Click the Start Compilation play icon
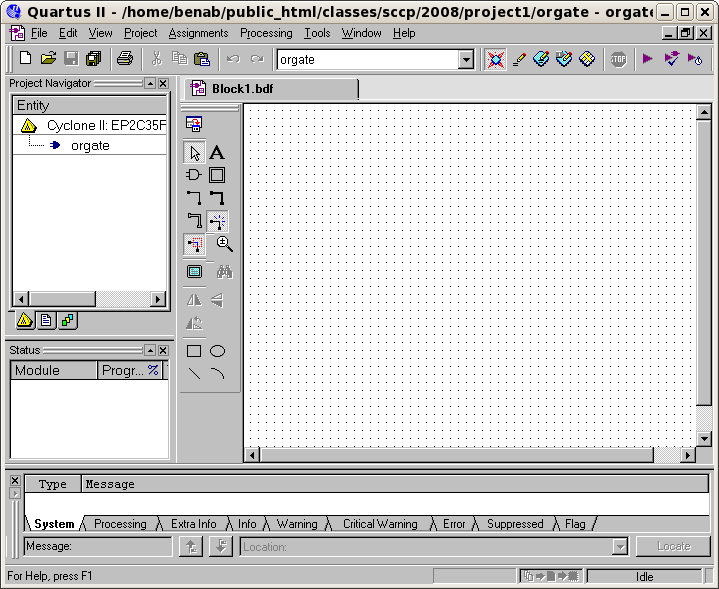The image size is (719, 589). pos(648,59)
